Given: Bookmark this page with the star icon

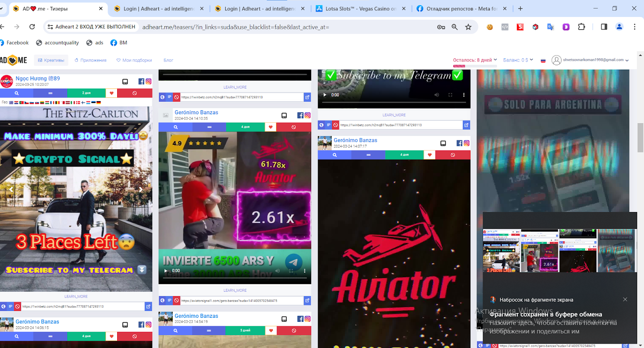Looking at the screenshot, I should coord(468,27).
